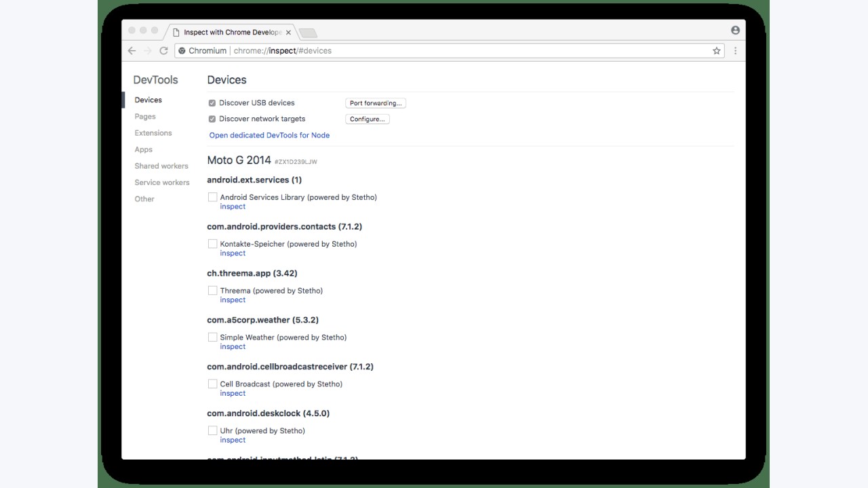
Task: Go back with the browser back arrow
Action: click(132, 51)
